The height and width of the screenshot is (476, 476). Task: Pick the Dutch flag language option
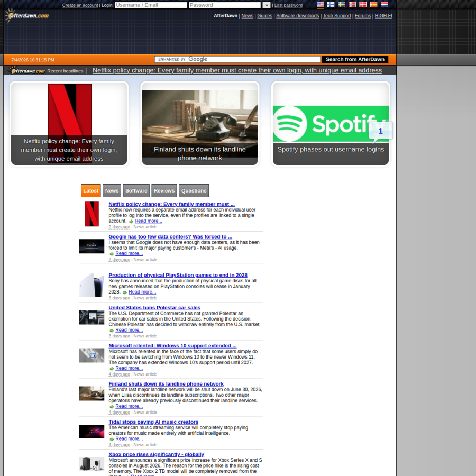tap(385, 5)
